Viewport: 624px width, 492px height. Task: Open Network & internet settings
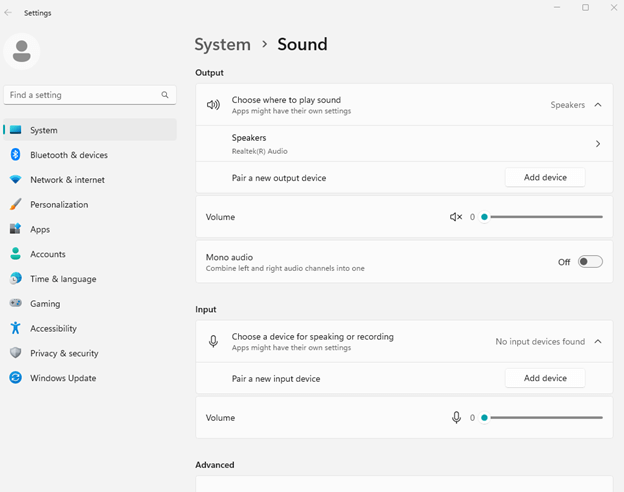(x=66, y=180)
